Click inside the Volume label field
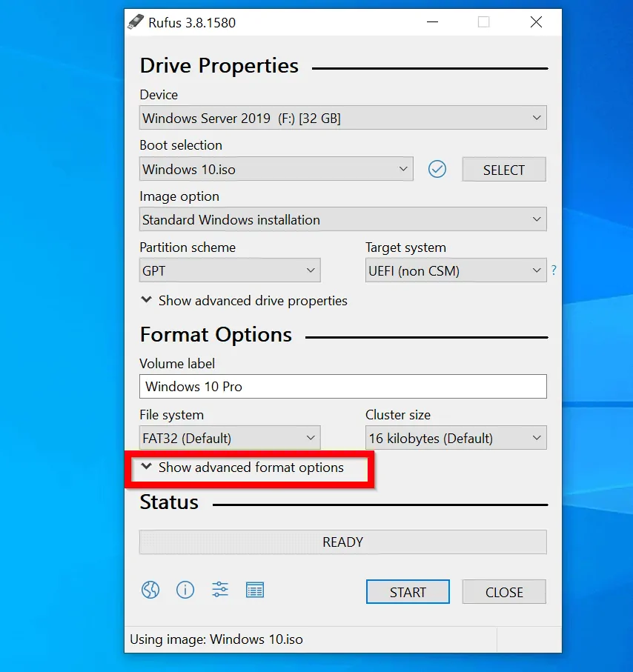633x672 pixels. pyautogui.click(x=342, y=386)
